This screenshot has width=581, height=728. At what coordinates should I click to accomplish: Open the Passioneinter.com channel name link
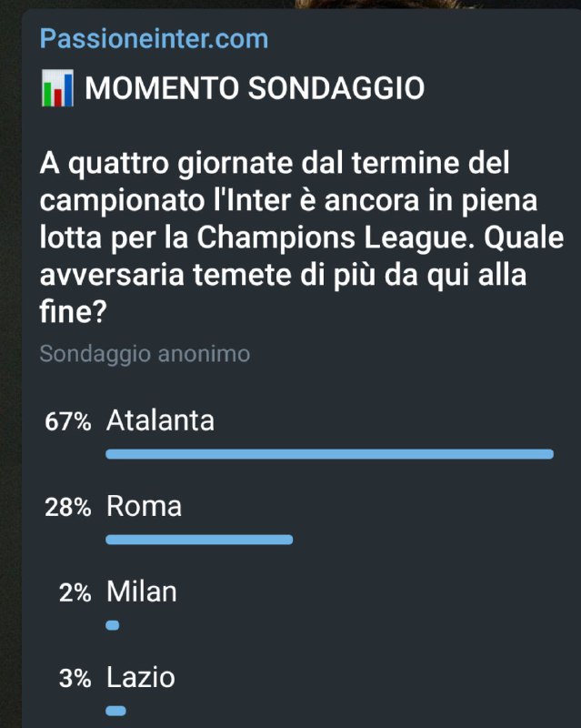point(154,39)
